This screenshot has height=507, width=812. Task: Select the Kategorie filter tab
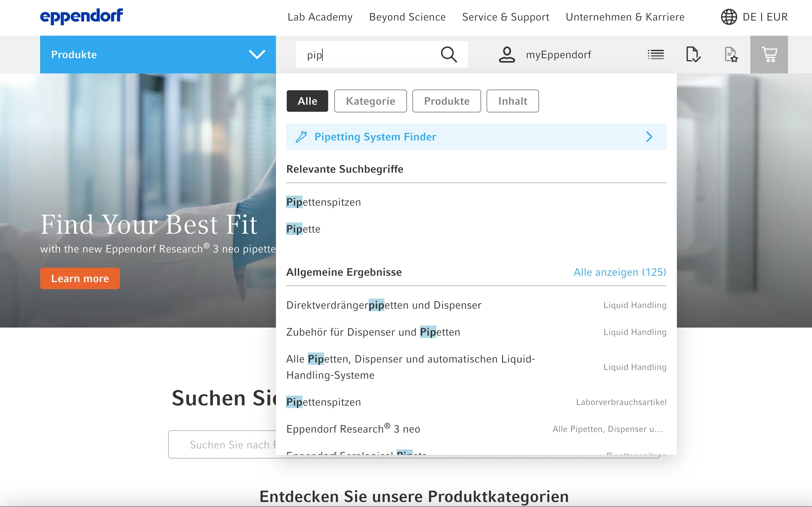(x=370, y=101)
